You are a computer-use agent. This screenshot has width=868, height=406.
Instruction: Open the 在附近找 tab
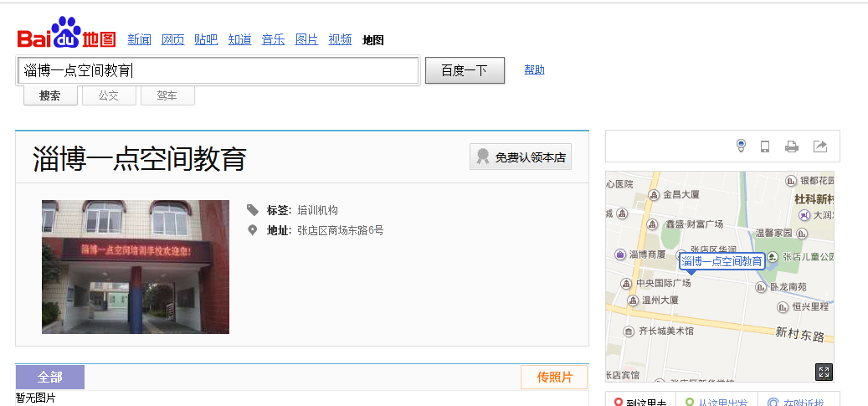pyautogui.click(x=799, y=399)
